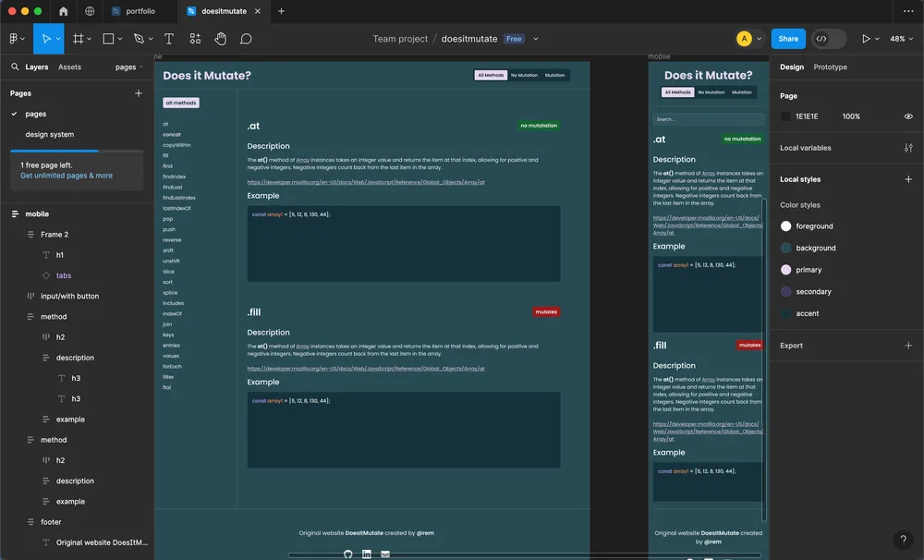Add a new local style

[908, 179]
